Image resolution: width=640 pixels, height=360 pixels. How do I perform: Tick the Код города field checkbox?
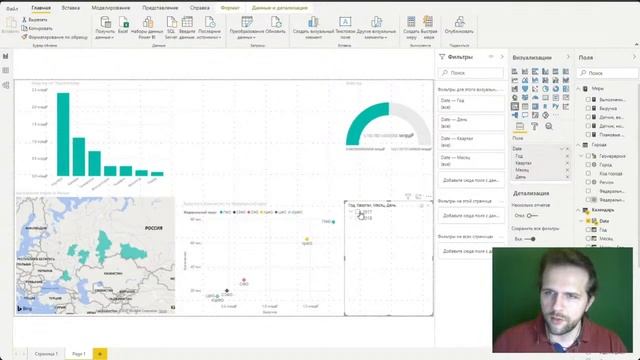tap(588, 173)
